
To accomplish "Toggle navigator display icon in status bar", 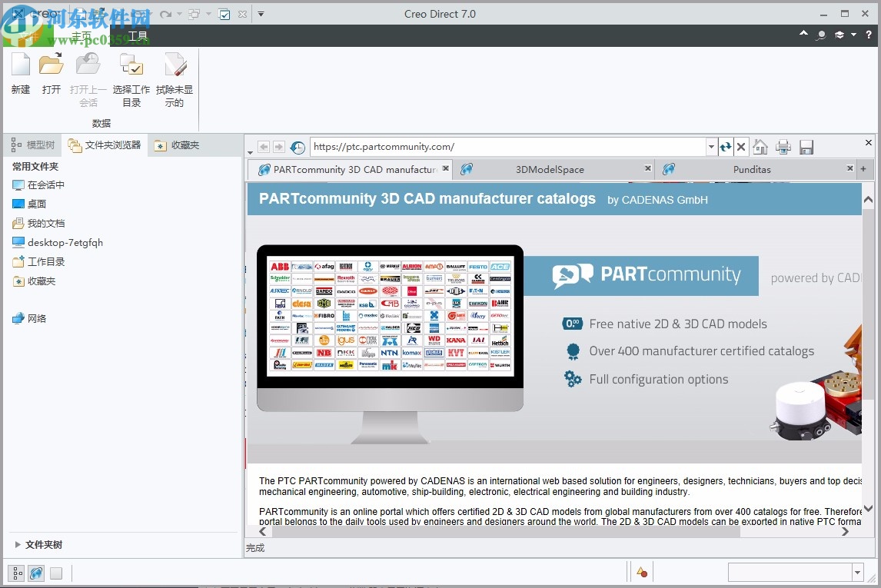I will [x=18, y=573].
